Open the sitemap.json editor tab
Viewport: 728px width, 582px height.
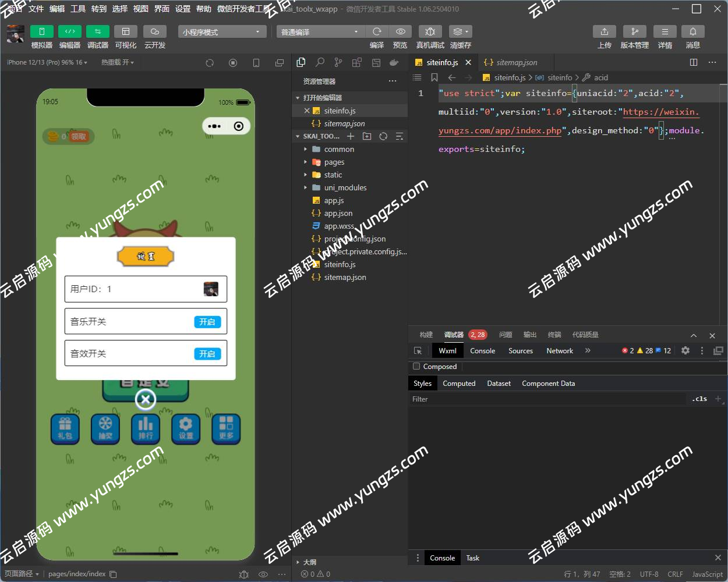click(x=516, y=62)
